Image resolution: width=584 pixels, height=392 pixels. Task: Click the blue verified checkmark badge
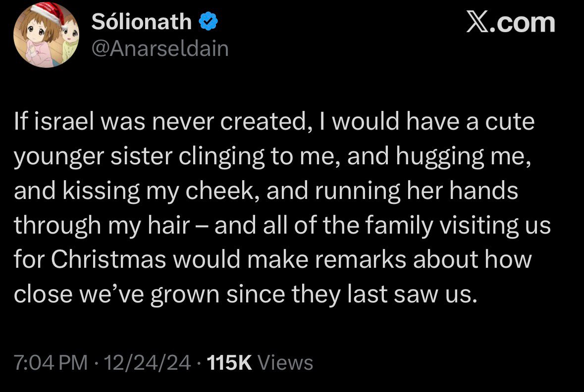point(207,22)
